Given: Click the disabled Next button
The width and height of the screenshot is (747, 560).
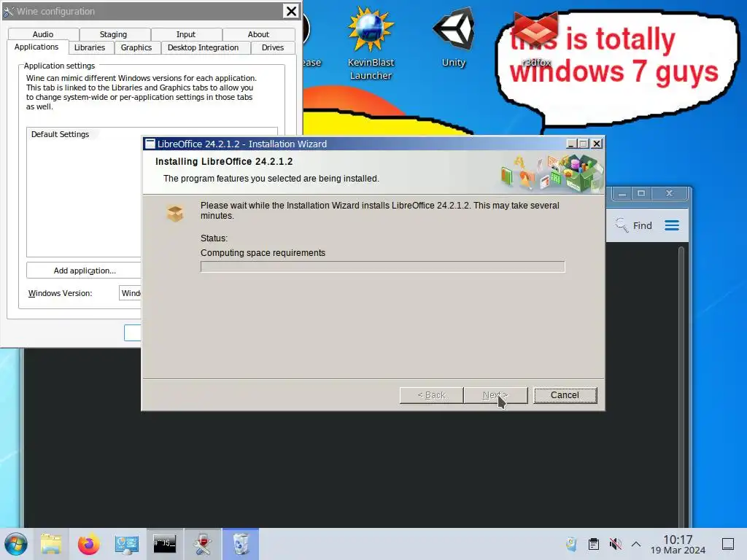Looking at the screenshot, I should pyautogui.click(x=495, y=395).
